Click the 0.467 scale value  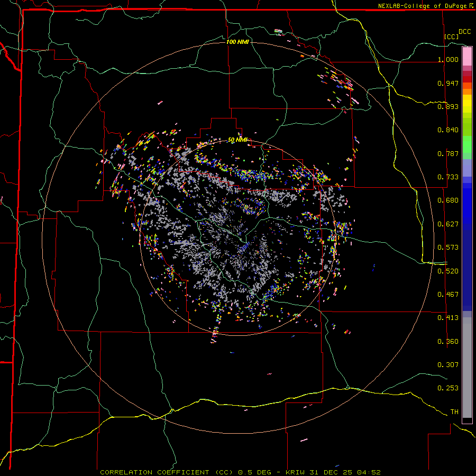[448, 295]
